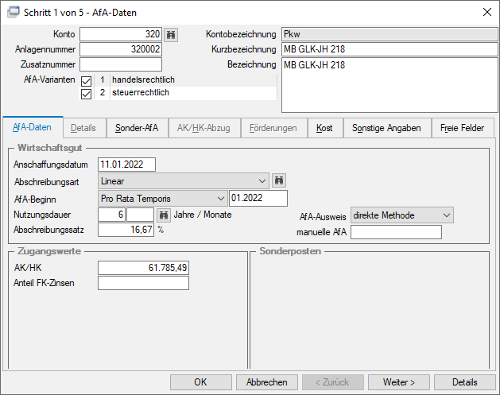
Task: Switch to the Sonder-AfA tab
Action: click(x=137, y=128)
